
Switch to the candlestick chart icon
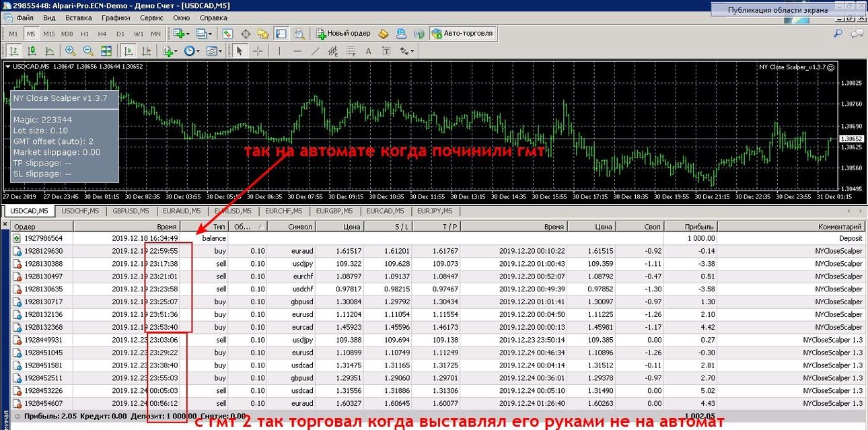[x=32, y=50]
